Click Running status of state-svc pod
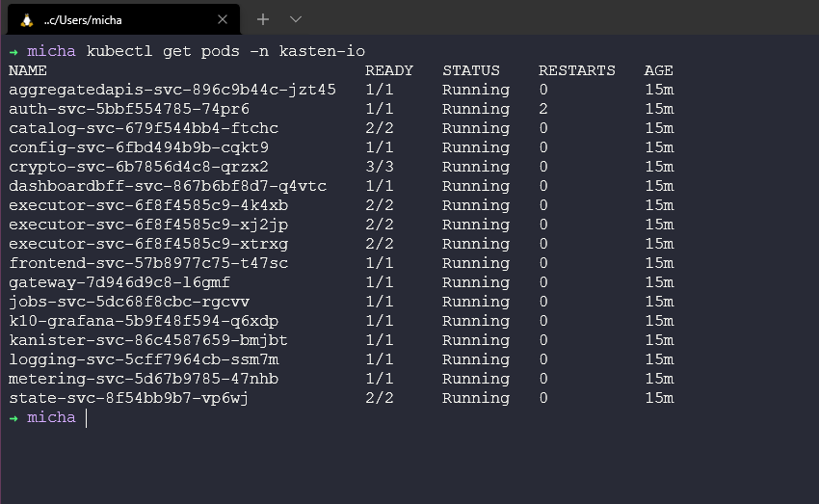Image resolution: width=819 pixels, height=504 pixels. (x=476, y=398)
